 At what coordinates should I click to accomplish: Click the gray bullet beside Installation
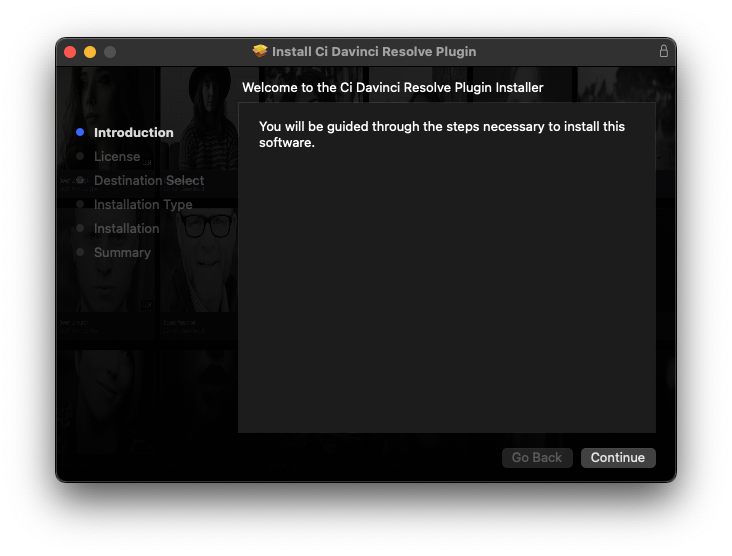(x=80, y=228)
